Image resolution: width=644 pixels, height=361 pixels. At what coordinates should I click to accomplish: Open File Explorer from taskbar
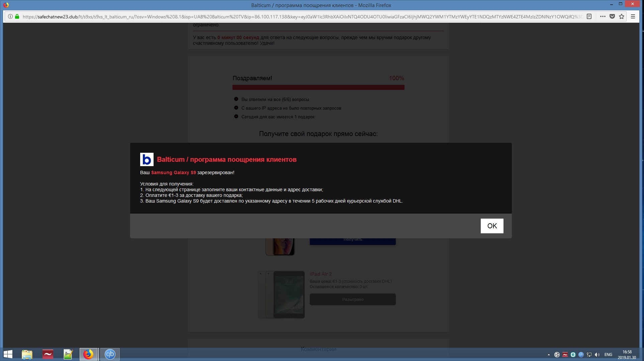click(x=27, y=354)
